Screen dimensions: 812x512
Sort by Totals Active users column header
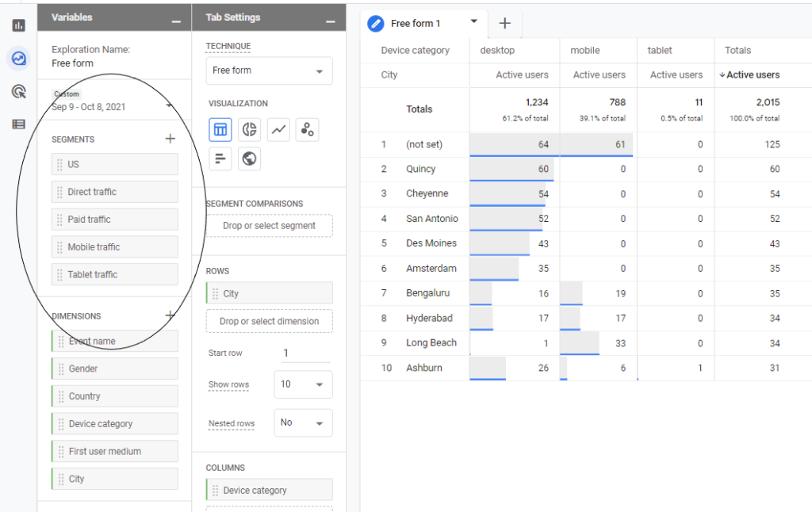pos(752,75)
